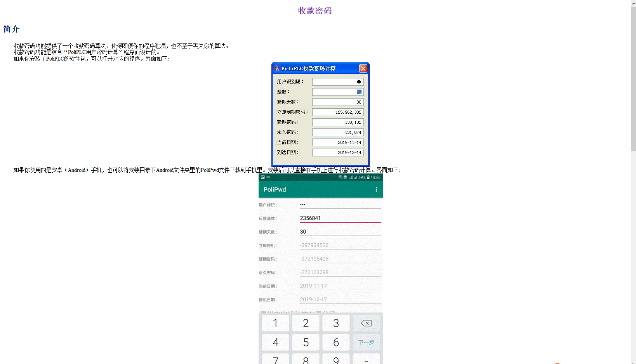The width and height of the screenshot is (636, 364).
Task: Click the 用户识别码 masked input field
Action: 337,82
